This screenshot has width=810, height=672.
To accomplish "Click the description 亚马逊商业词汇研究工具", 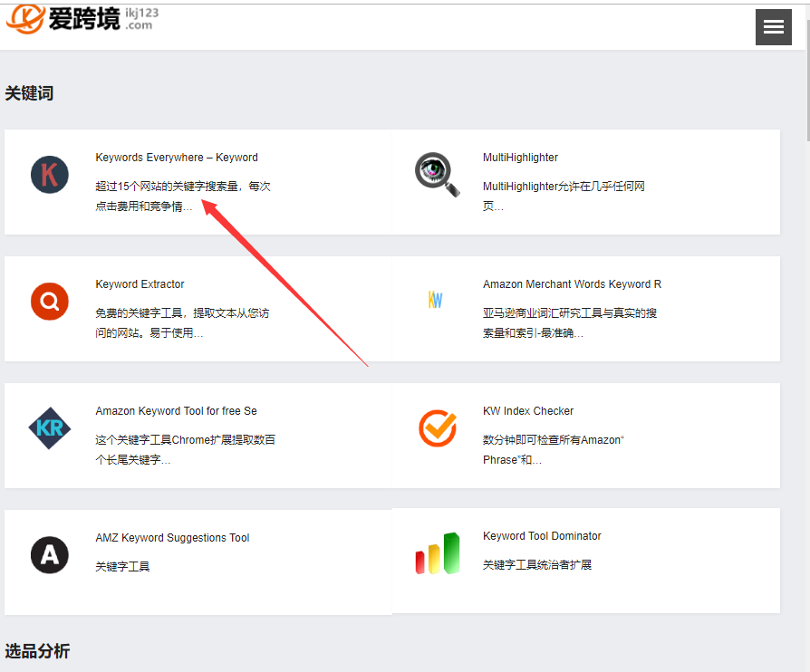I will tap(570, 322).
